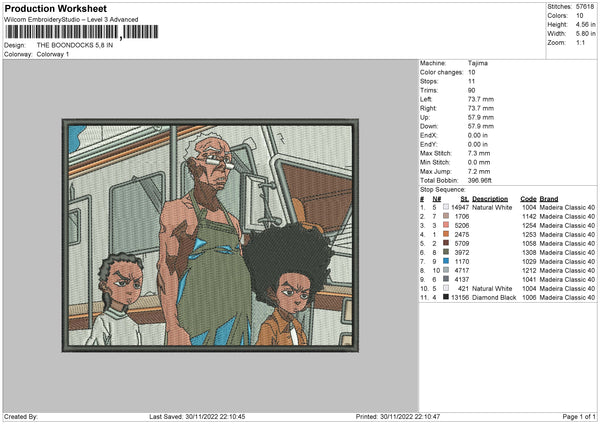Click the brown swatch for code 1058
The width and height of the screenshot is (600, 424).
[446, 243]
